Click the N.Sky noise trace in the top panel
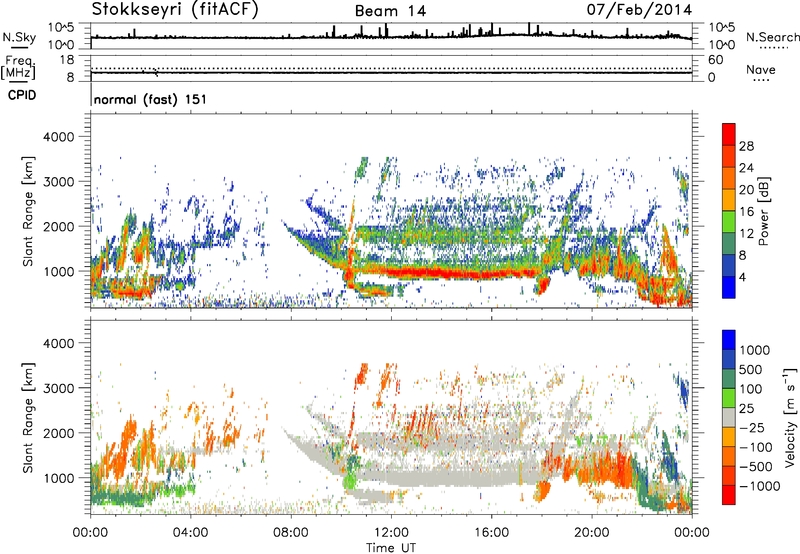This screenshot has width=800, height=554. (391, 36)
